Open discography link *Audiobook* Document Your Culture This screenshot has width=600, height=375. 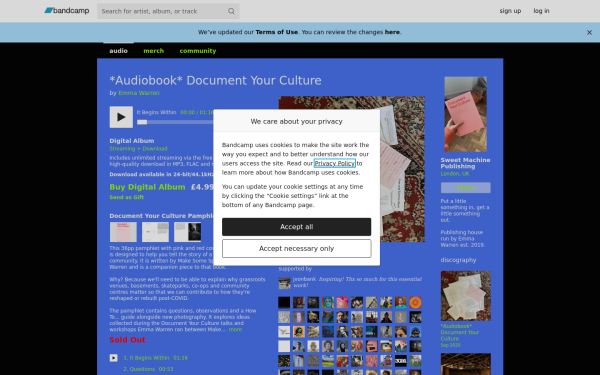tap(460, 332)
